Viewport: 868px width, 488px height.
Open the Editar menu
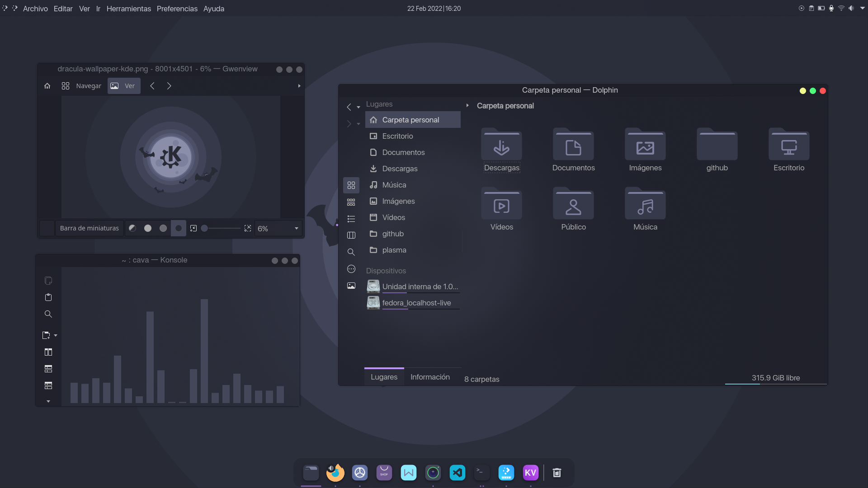coord(63,9)
